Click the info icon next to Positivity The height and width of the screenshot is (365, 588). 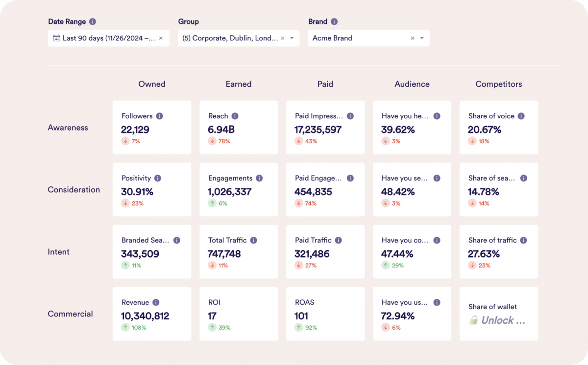[158, 178]
